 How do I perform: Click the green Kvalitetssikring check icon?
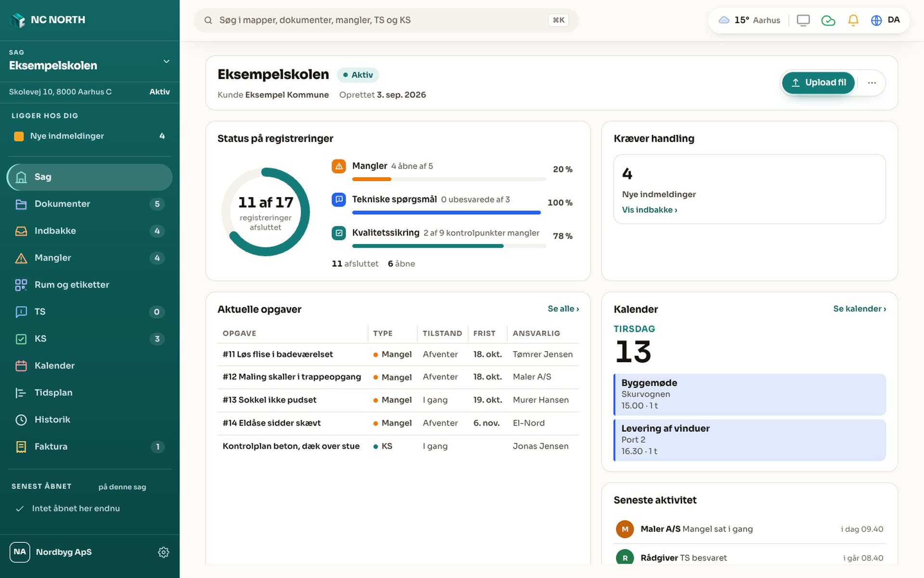click(339, 233)
